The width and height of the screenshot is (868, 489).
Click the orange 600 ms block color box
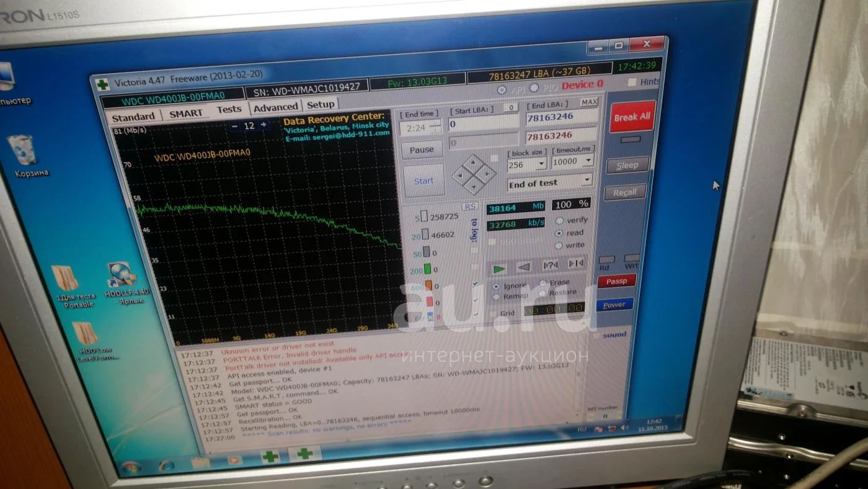tap(428, 285)
